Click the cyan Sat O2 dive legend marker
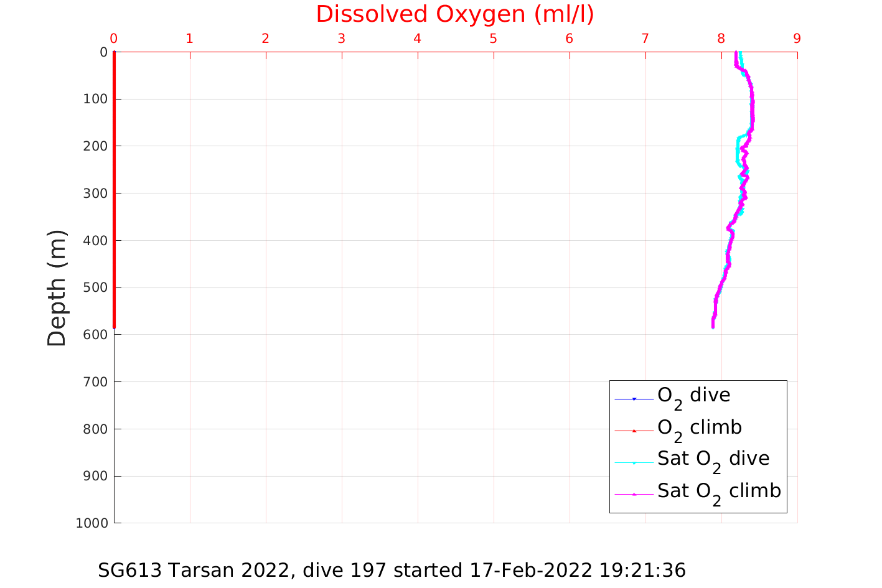Image resolution: width=882 pixels, height=588 pixels. (x=634, y=462)
